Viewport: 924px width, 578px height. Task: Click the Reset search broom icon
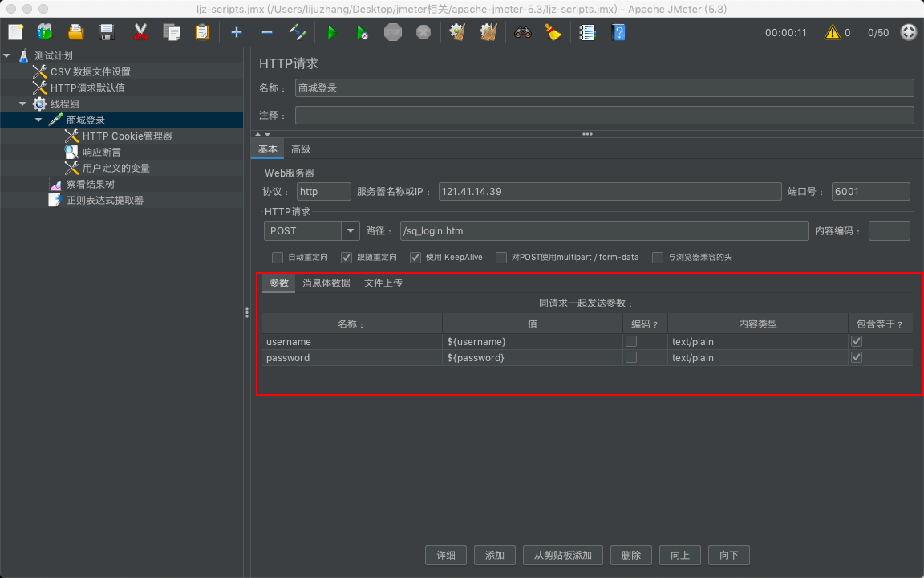coord(553,32)
